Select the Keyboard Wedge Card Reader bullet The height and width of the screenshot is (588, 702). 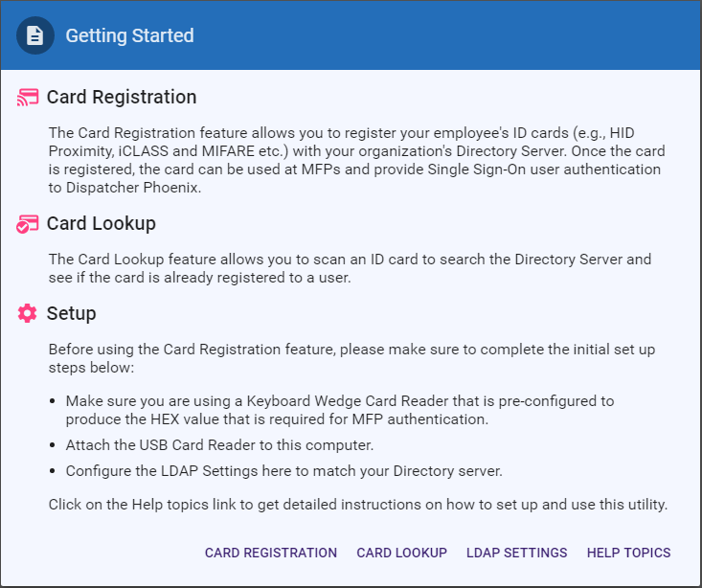point(340,410)
